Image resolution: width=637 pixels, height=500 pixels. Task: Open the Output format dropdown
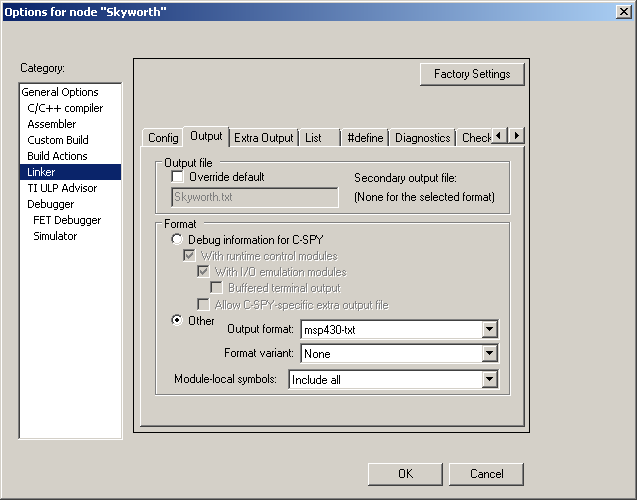point(489,329)
